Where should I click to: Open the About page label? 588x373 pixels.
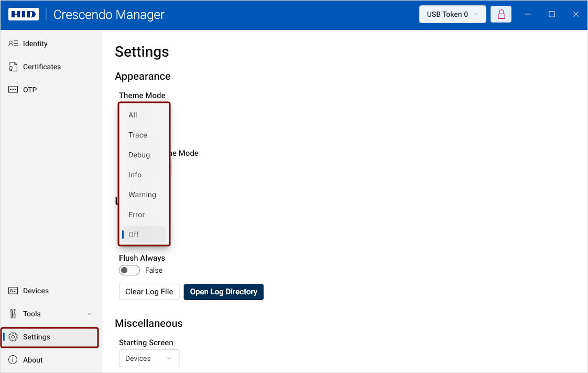point(33,360)
